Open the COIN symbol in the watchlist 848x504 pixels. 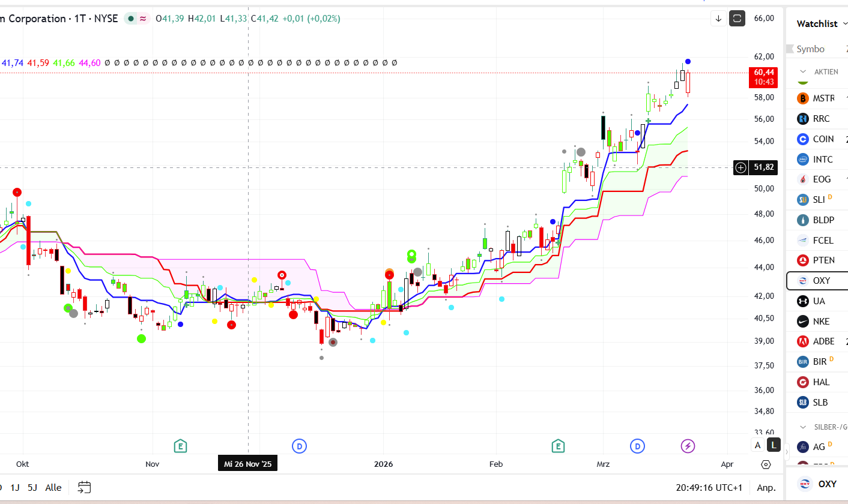pos(823,139)
